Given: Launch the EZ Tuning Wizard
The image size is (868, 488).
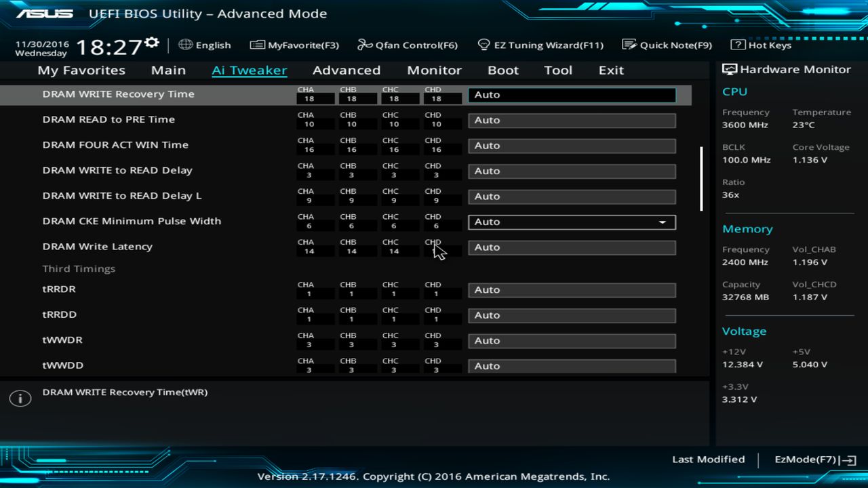Looking at the screenshot, I should [541, 45].
